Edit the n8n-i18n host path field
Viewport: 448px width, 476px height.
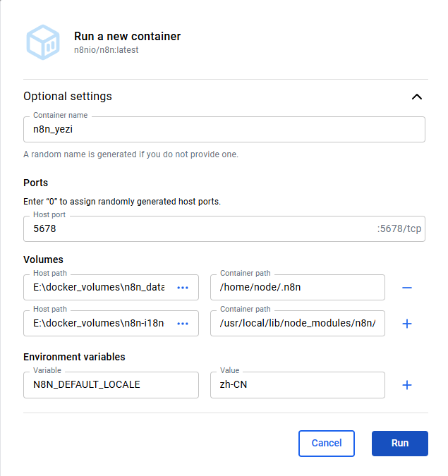coord(99,324)
